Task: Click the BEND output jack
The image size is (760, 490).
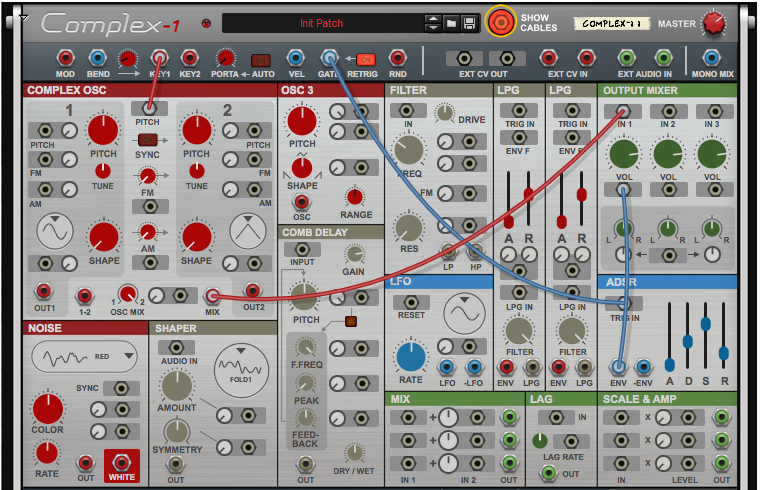Action: pyautogui.click(x=97, y=59)
